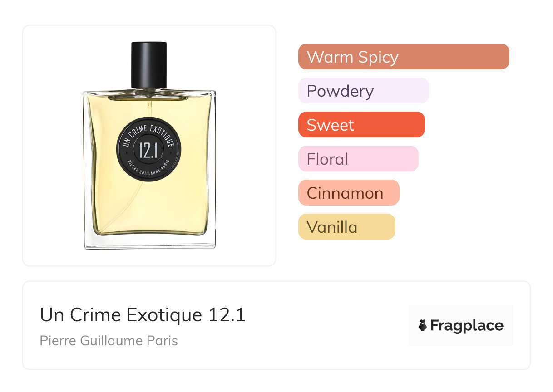Click the Fragplace wordmark text

pos(467,326)
